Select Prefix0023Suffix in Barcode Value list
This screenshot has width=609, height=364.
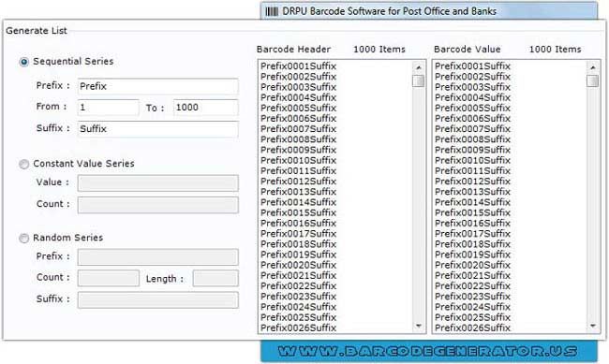(x=472, y=297)
